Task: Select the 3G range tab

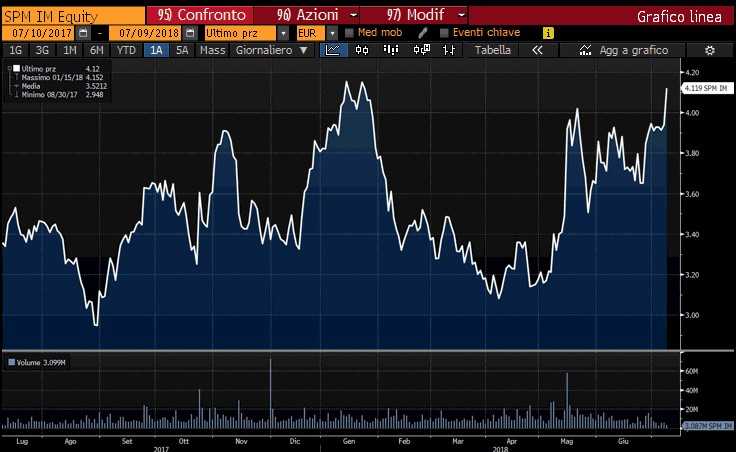Action: pos(42,50)
